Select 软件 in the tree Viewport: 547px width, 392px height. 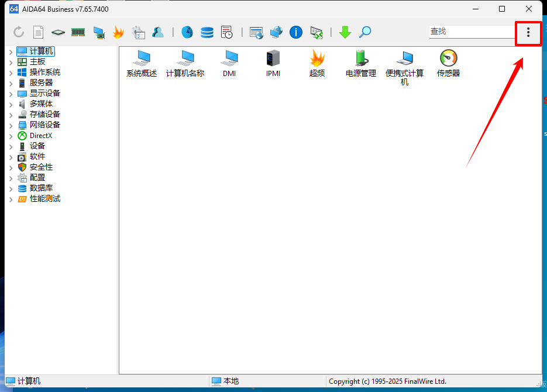click(32, 157)
